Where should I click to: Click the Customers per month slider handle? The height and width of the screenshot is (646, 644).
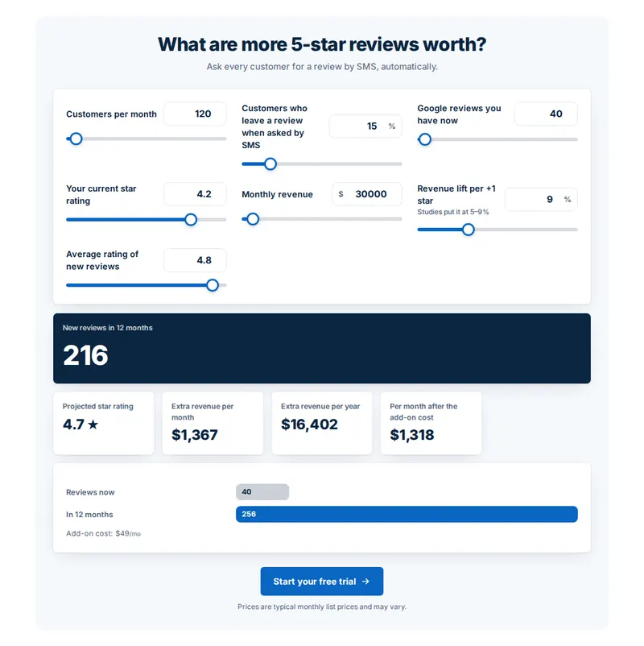click(x=76, y=139)
